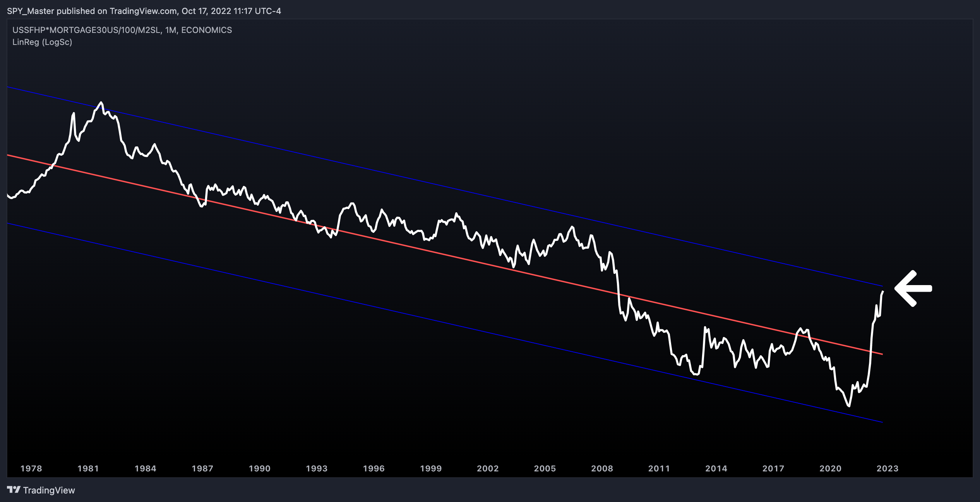Viewport: 980px width, 502px height.
Task: Click the 1984 label on time axis
Action: point(146,469)
